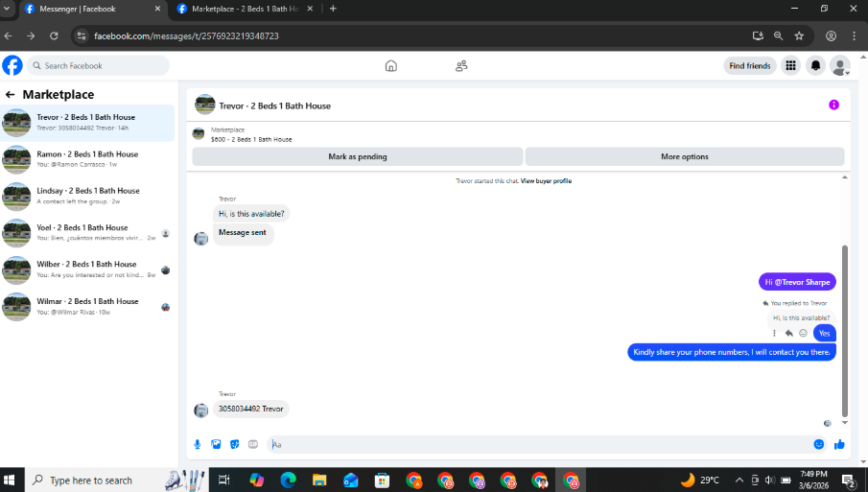The image size is (868, 492).
Task: Open Wilber conversation in chat list
Action: click(x=87, y=269)
